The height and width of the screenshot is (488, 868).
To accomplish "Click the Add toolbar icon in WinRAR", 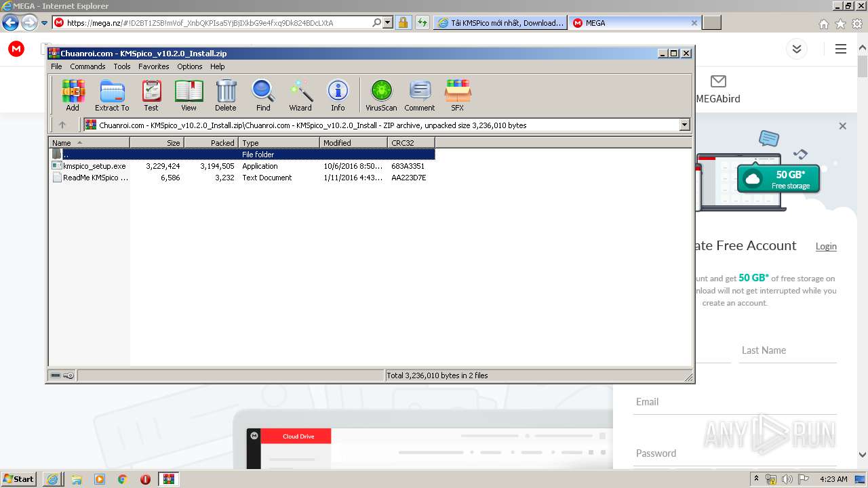I will [x=73, y=95].
